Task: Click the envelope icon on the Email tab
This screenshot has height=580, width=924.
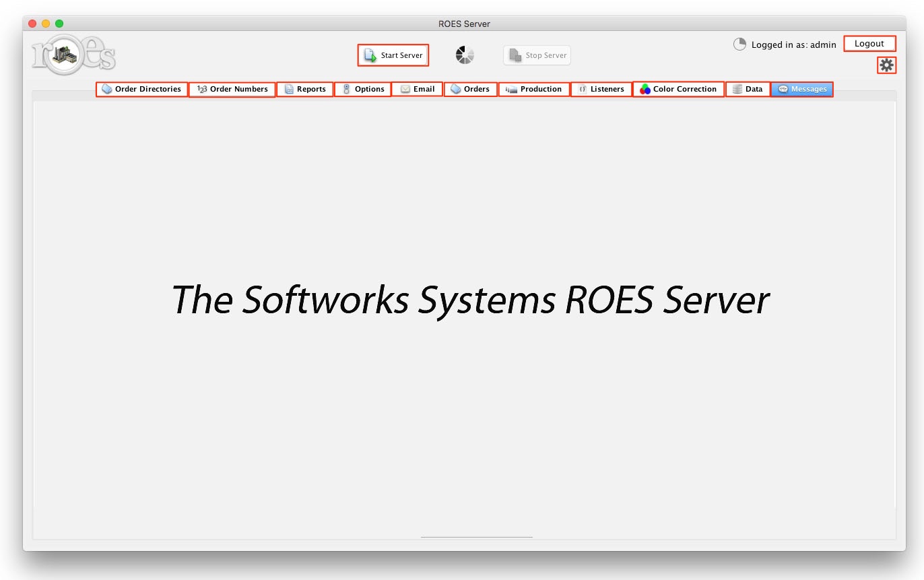Action: (405, 88)
